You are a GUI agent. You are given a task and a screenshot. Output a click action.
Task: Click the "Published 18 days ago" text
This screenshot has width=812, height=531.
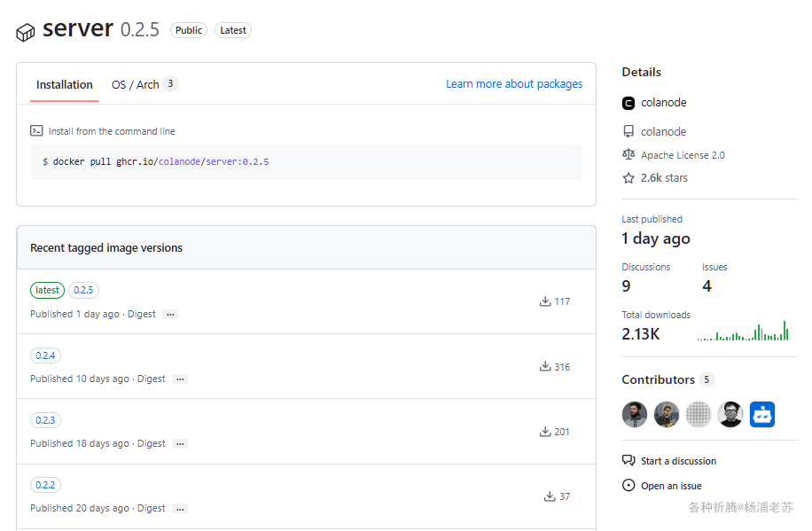tap(80, 443)
